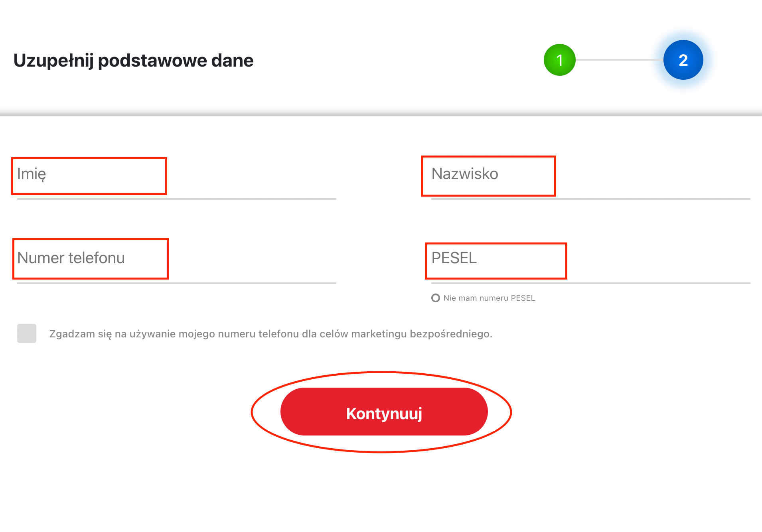This screenshot has width=762, height=532.
Task: Activate the Numer telefonu input field
Action: tap(176, 258)
